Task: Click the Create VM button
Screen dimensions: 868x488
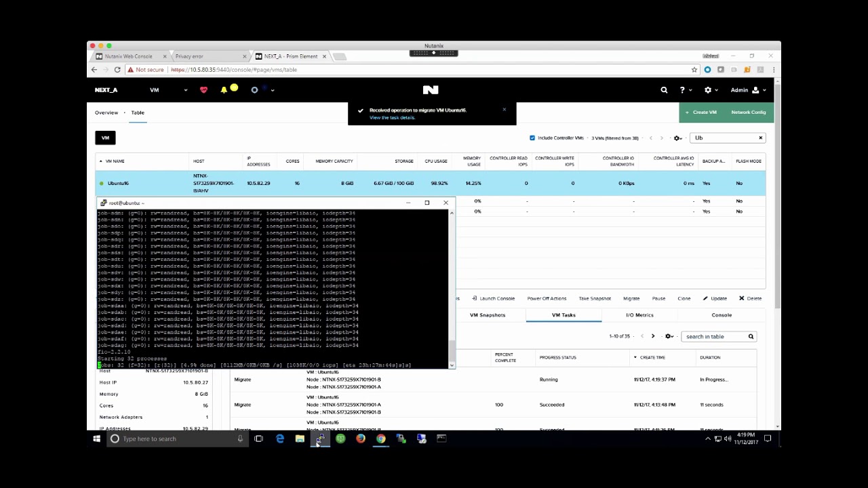Action: 701,113
